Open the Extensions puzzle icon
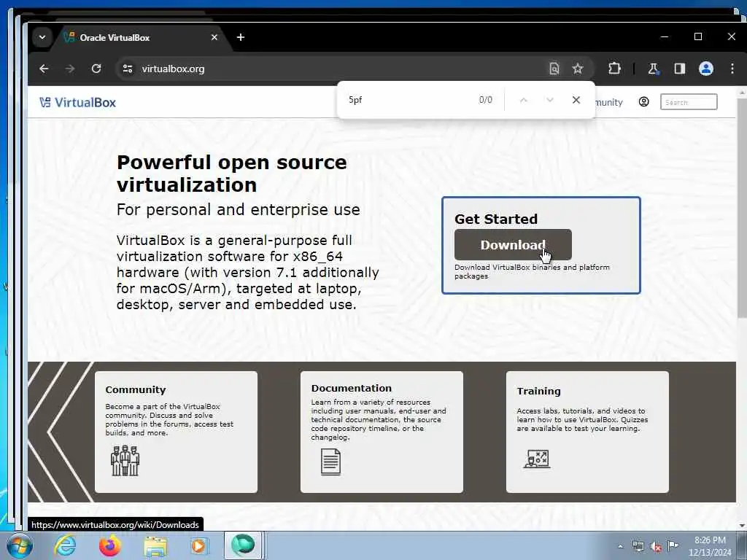This screenshot has height=560, width=747. (614, 69)
